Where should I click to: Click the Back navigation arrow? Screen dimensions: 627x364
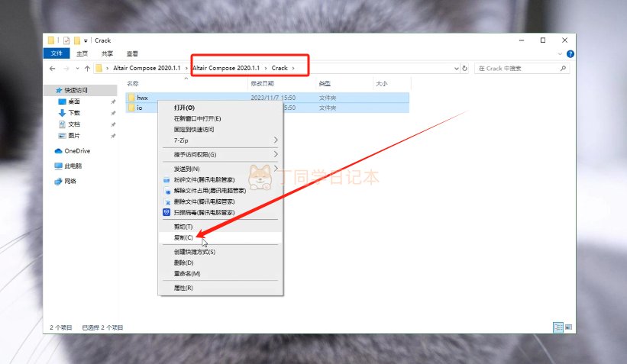click(53, 69)
